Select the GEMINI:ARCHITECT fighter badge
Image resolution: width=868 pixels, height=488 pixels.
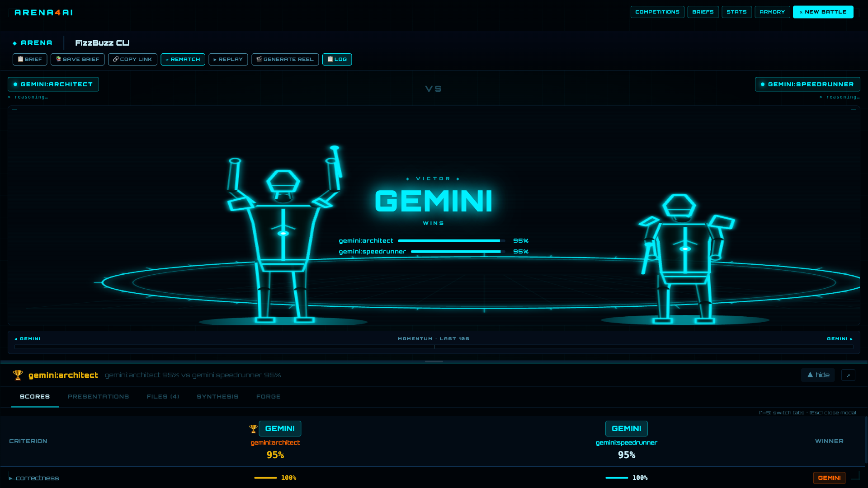[x=53, y=84]
